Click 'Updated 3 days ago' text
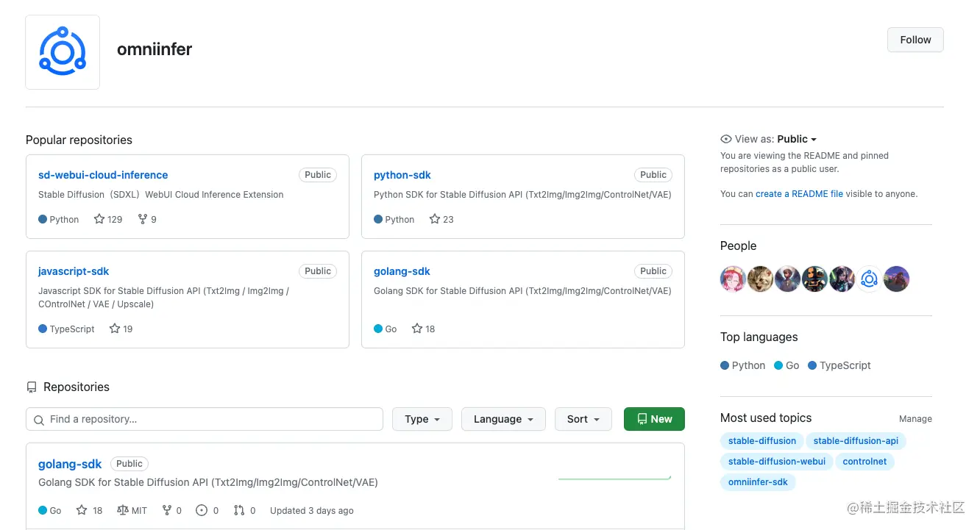980x530 pixels. pos(312,510)
